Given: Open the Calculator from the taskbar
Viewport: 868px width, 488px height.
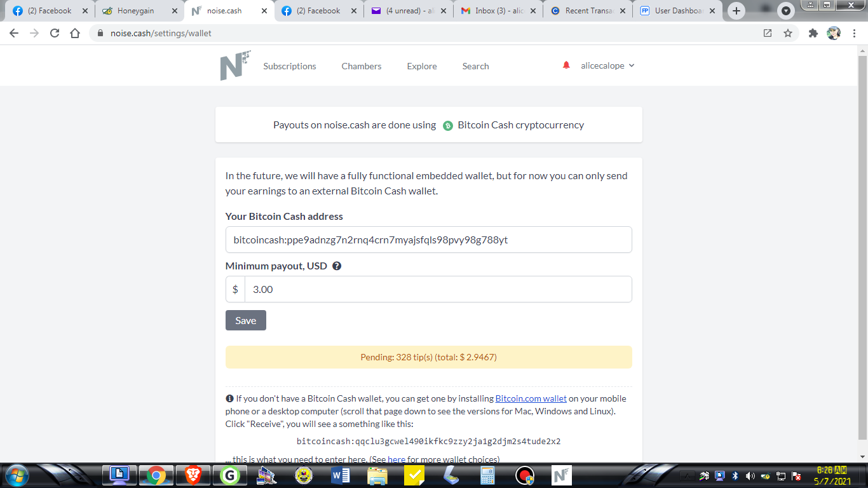Looking at the screenshot, I should (487, 475).
